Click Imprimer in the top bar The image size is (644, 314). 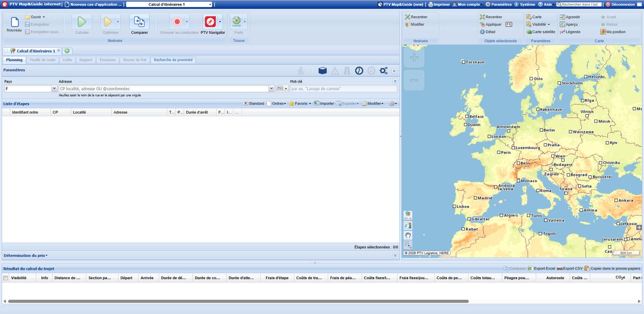coord(439,4)
